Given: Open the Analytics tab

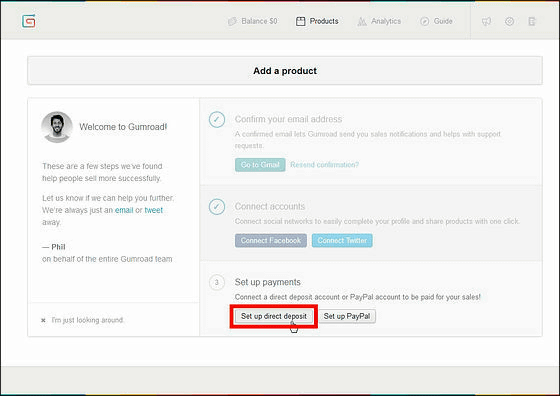Looking at the screenshot, I should click(379, 21).
